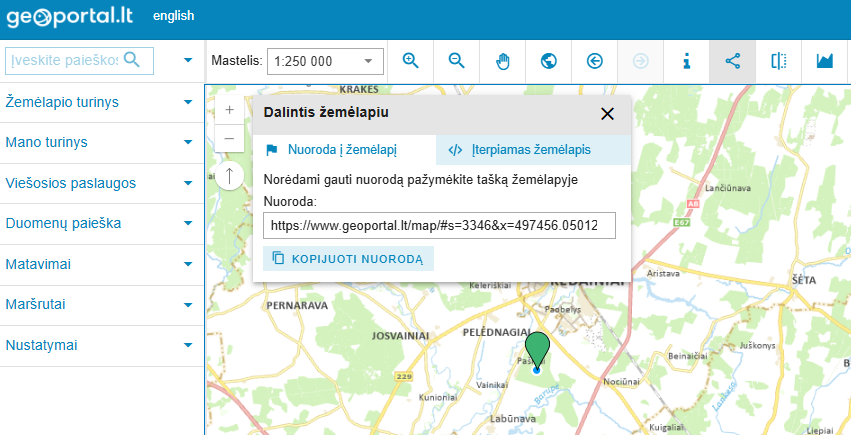Close the Dalintis žemėlapiu dialog

point(607,113)
